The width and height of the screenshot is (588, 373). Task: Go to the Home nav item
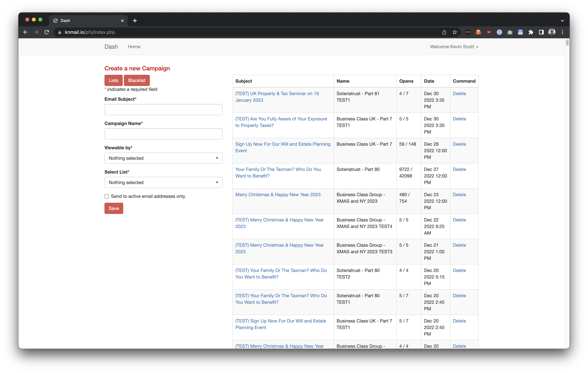pos(134,47)
